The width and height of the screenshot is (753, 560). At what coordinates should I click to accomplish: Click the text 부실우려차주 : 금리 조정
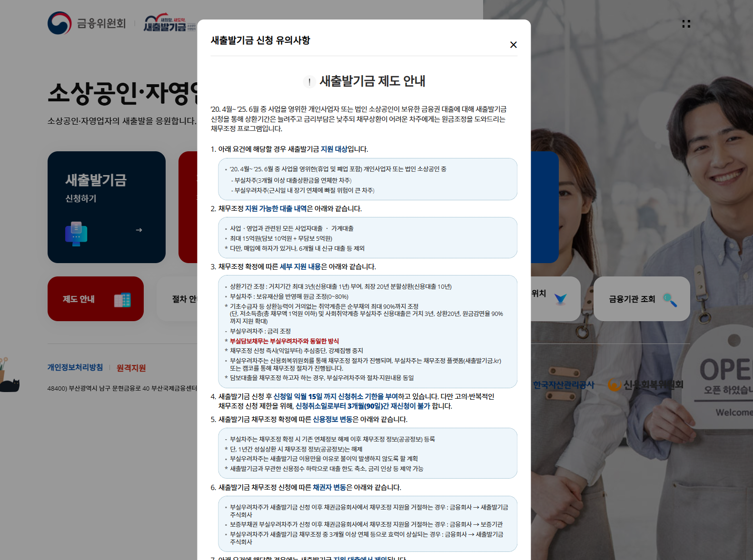click(x=260, y=331)
